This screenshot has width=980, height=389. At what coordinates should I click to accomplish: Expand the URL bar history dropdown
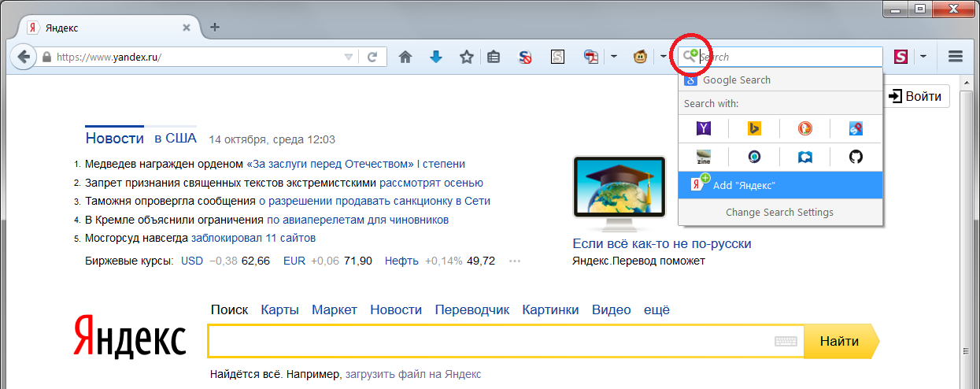coord(349,57)
